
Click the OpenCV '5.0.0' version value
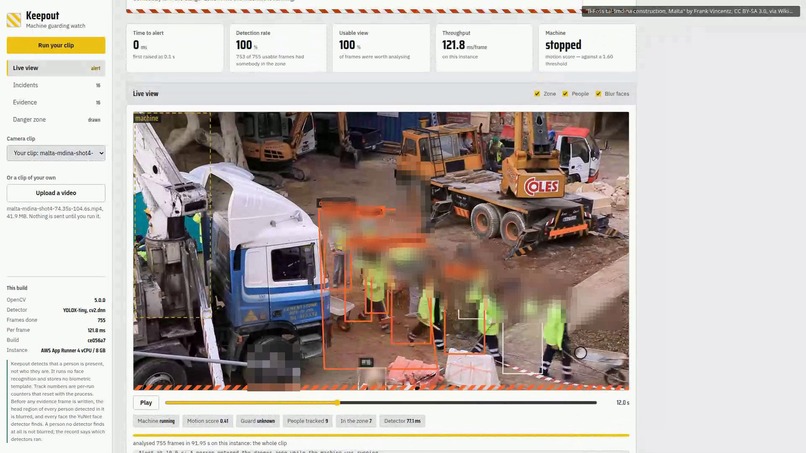tap(100, 300)
